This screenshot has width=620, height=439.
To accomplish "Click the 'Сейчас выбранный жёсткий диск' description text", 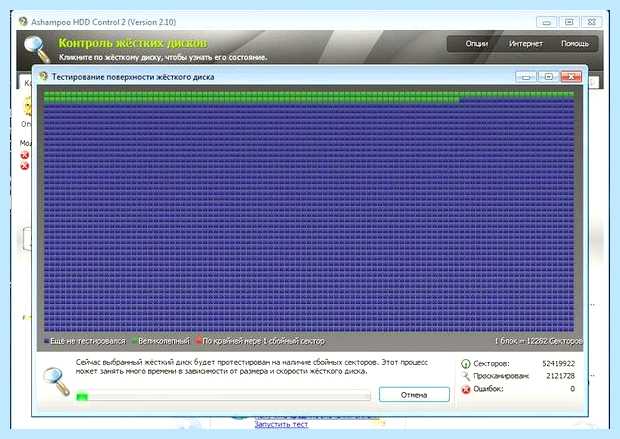I will pos(251,367).
